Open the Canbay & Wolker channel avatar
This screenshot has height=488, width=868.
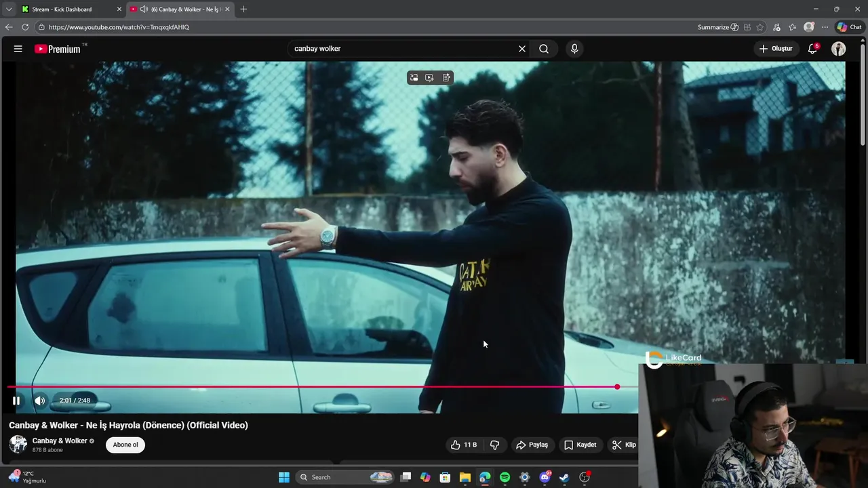(18, 445)
